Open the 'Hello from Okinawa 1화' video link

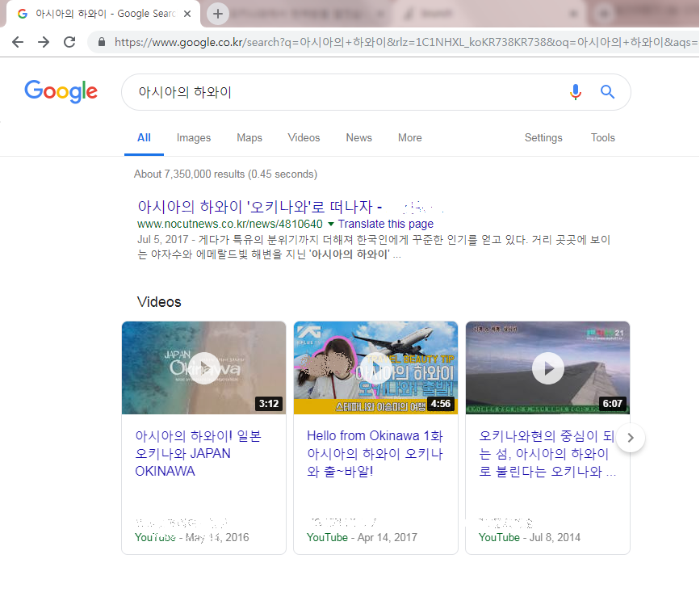pos(375,453)
